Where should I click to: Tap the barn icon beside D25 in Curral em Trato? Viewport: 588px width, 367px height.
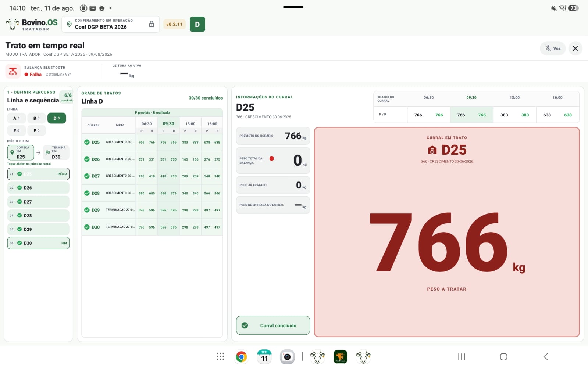[432, 150]
